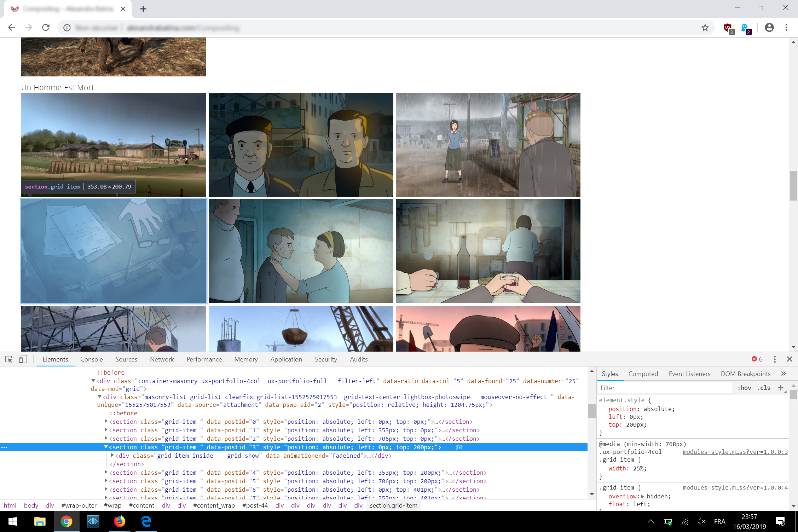Screen dimensions: 798x532
Task: Launch Firefox from the taskbar
Action: click(x=120, y=521)
